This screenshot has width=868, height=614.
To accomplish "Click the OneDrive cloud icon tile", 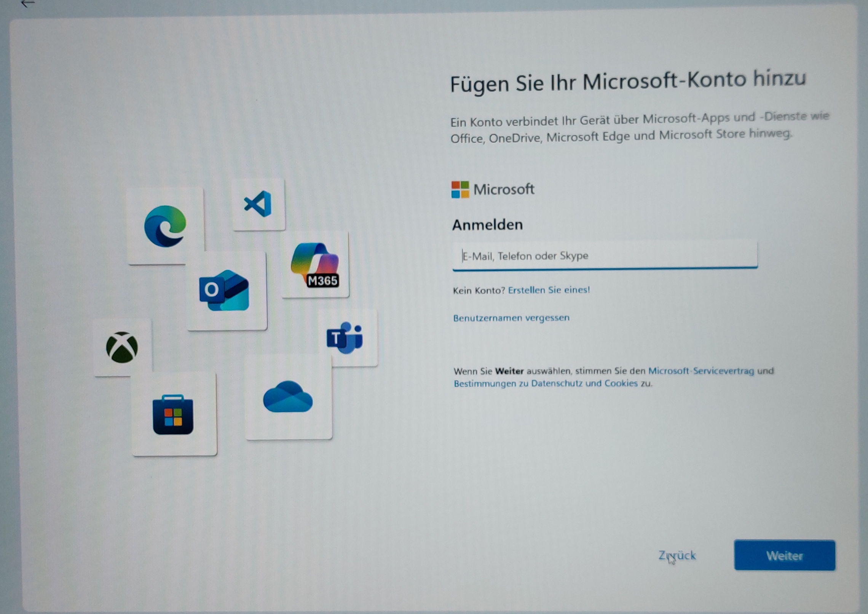I will tap(288, 397).
